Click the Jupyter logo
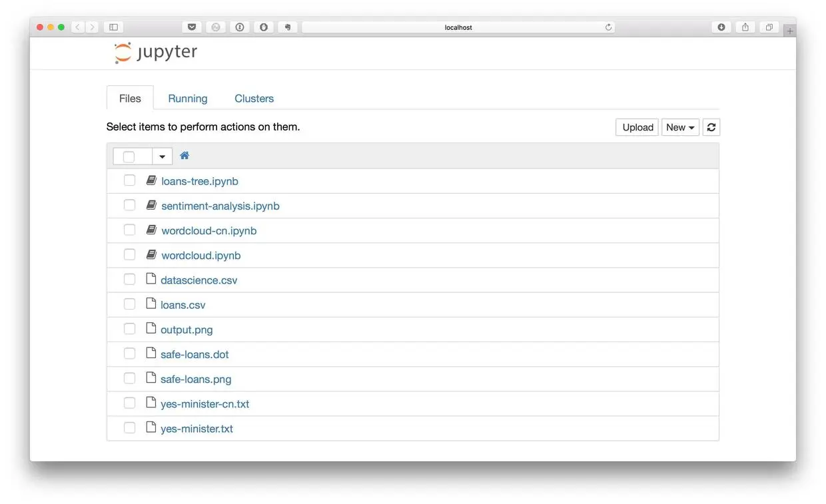Viewport: 826px width, 504px height. [x=156, y=53]
